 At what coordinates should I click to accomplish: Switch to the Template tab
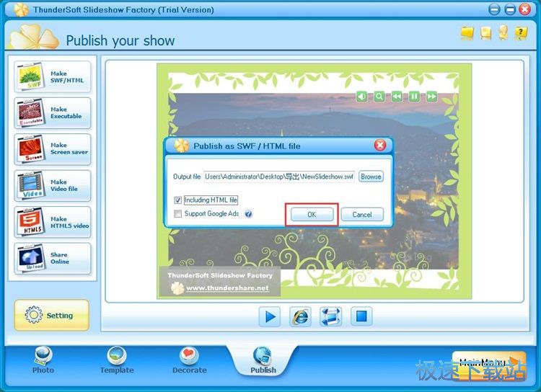(117, 360)
